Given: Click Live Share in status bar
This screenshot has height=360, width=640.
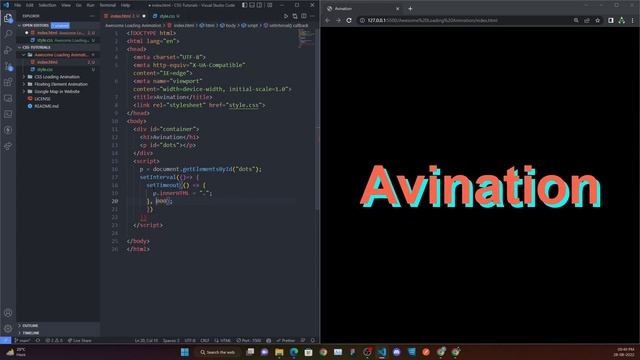Looking at the screenshot, I should point(80,340).
